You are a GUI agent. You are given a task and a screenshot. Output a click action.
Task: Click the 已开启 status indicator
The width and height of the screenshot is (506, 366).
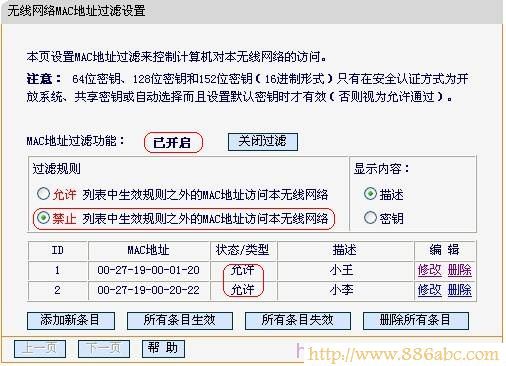[173, 143]
